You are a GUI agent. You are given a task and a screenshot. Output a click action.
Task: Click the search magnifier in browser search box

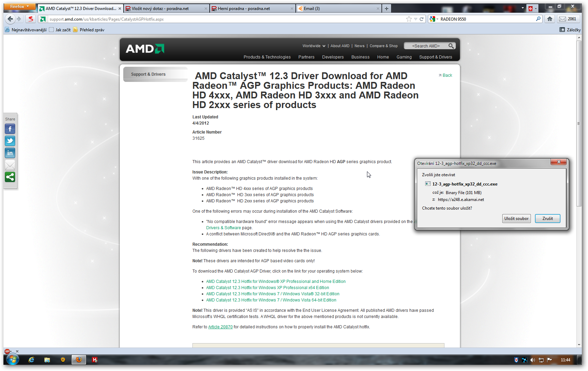pos(538,19)
